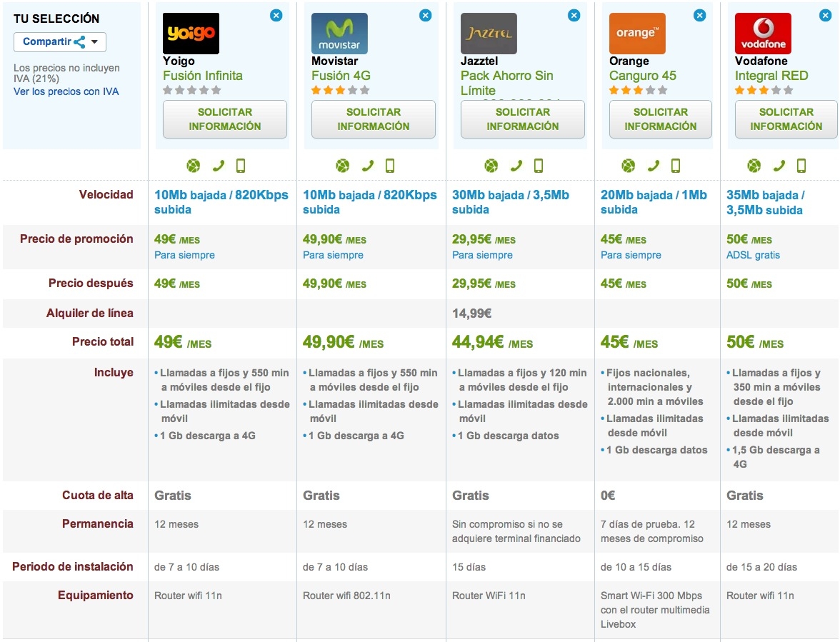Screen dimensions: 840x642
Task: Open the Fusión Infinita plan link
Action: [203, 76]
